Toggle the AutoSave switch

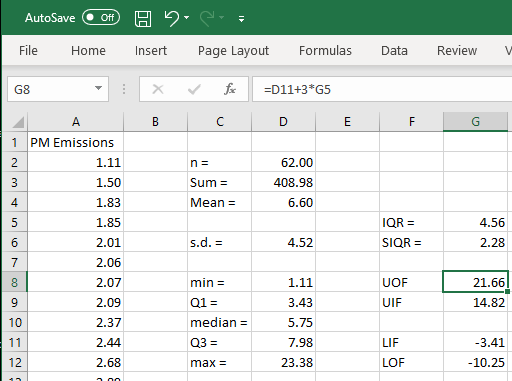tap(101, 17)
